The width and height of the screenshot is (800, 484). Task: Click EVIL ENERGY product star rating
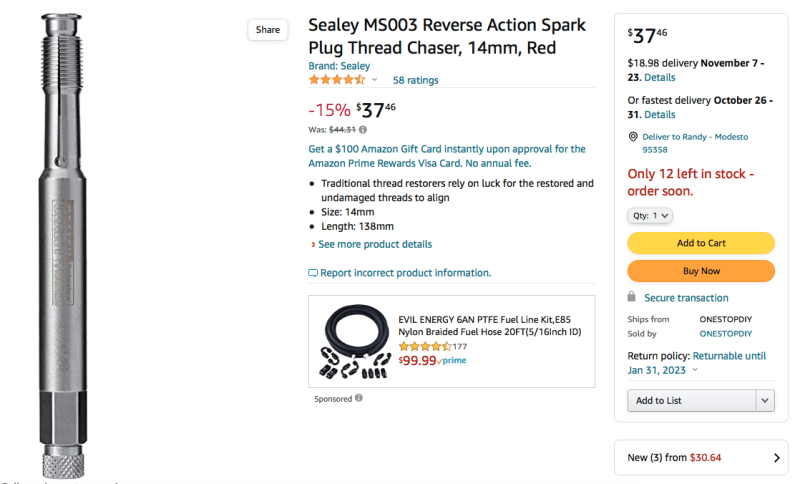[x=425, y=346]
